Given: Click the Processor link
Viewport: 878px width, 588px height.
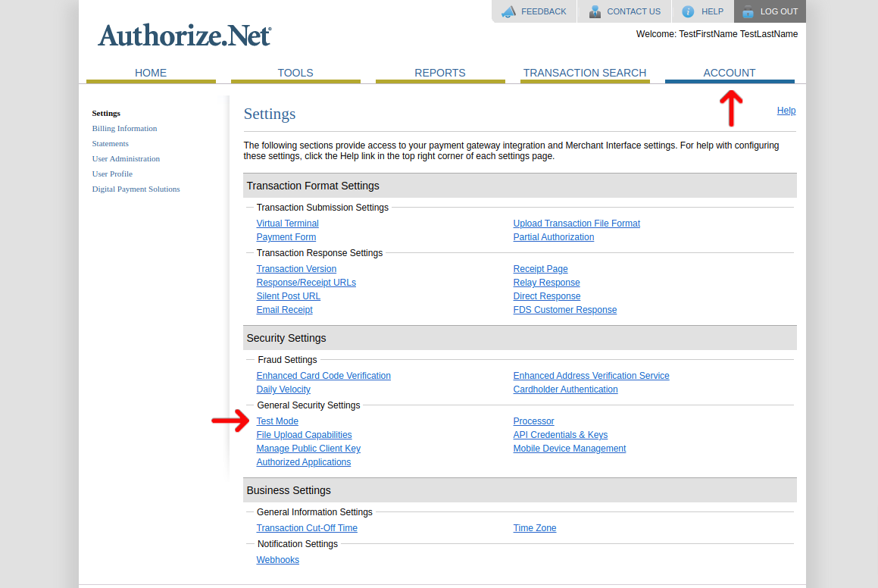Looking at the screenshot, I should (x=533, y=421).
